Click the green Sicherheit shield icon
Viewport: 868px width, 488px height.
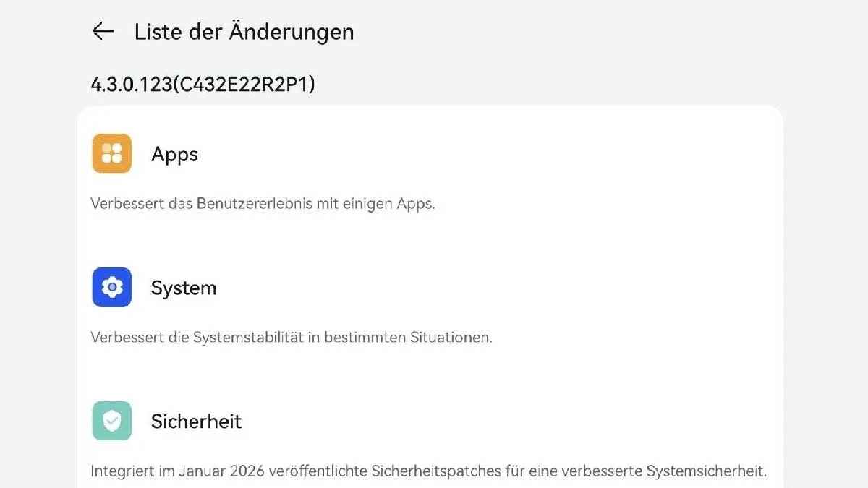click(x=112, y=421)
